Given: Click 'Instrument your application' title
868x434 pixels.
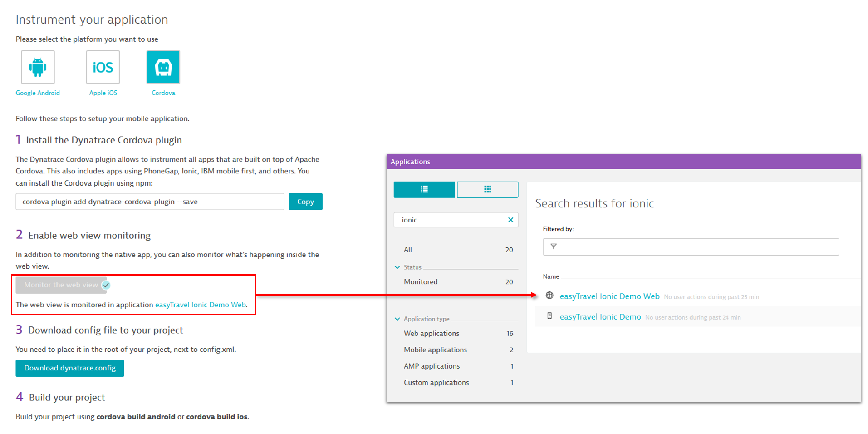Looking at the screenshot, I should tap(92, 20).
